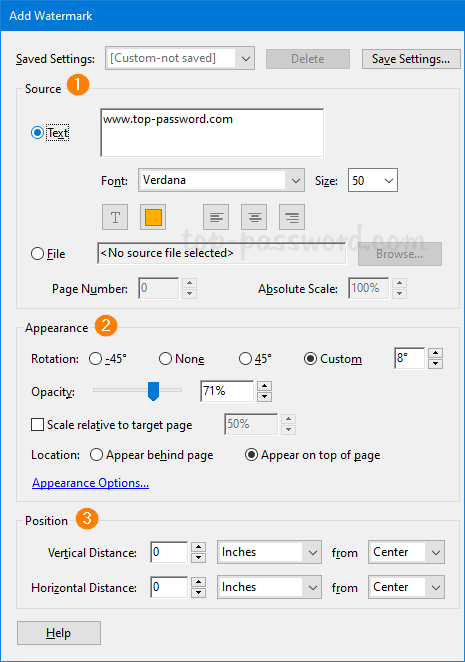
Task: Enable Scale relative to target page
Action: click(x=38, y=424)
